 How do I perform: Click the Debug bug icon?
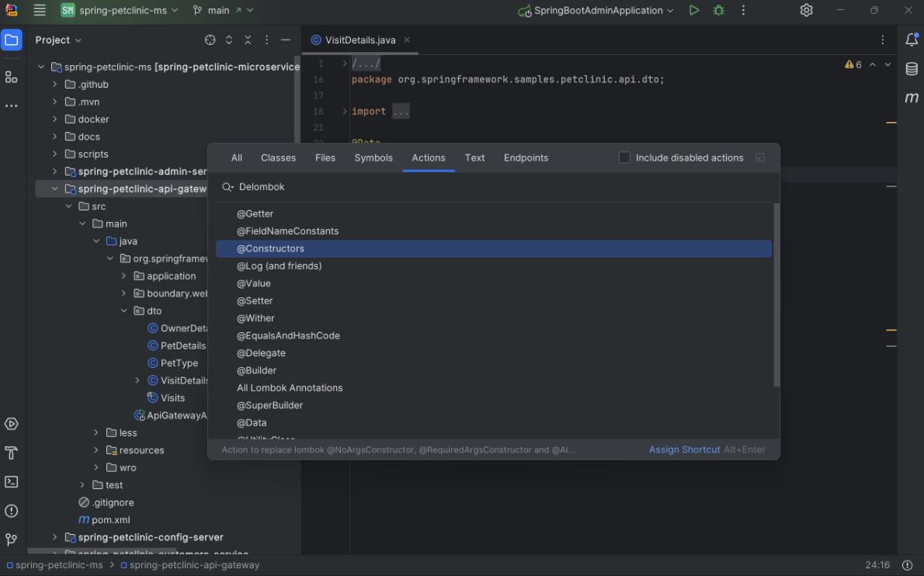(719, 11)
